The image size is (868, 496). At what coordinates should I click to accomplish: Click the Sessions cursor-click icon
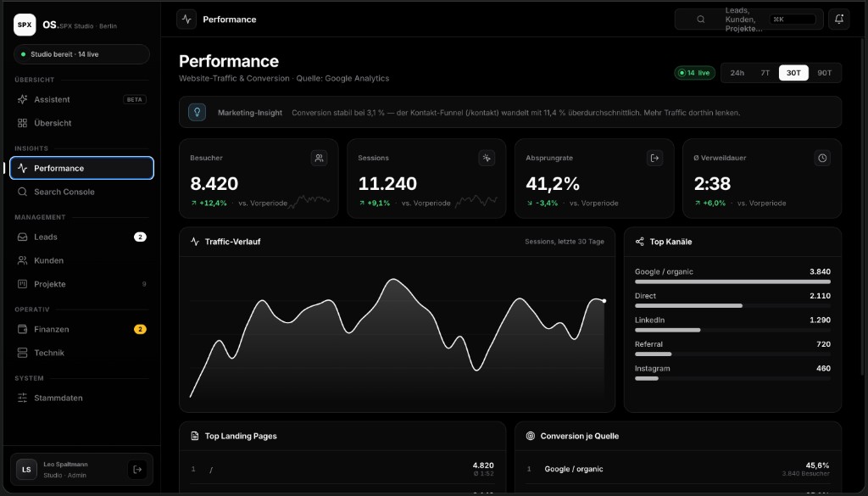[x=487, y=159]
